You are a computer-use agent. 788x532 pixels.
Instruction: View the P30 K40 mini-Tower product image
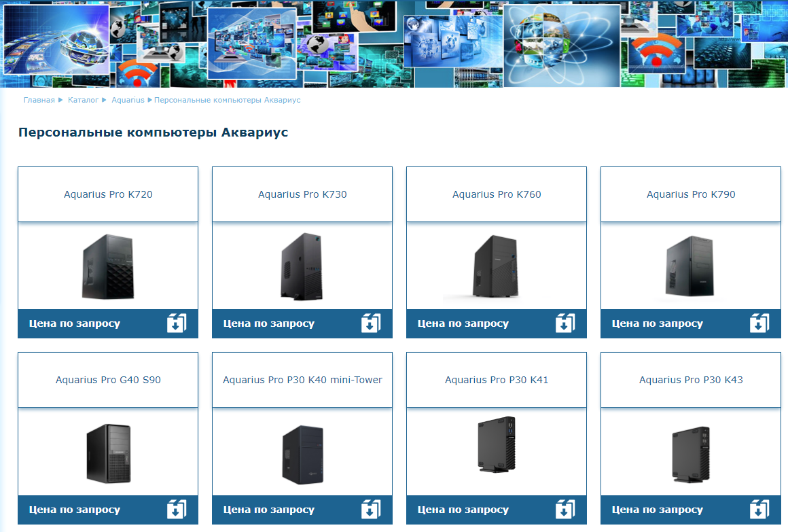pos(302,455)
